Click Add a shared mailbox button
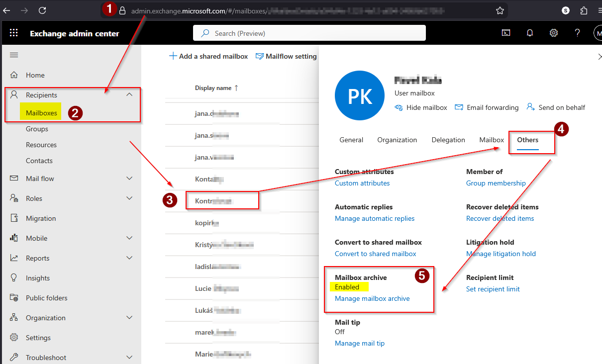The width and height of the screenshot is (602, 364). click(x=208, y=57)
